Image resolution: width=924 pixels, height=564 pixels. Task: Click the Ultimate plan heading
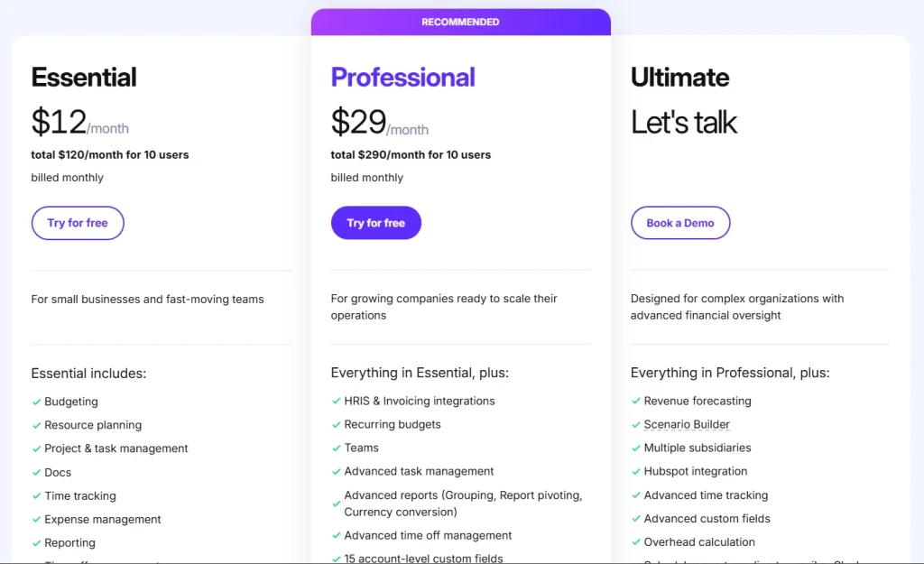(x=679, y=78)
